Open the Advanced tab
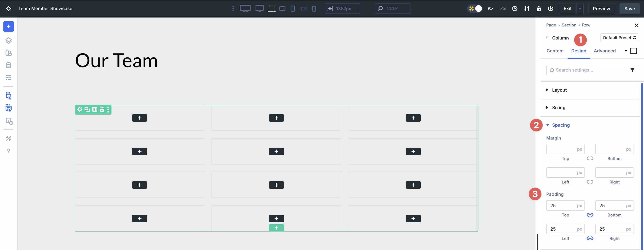The width and height of the screenshot is (644, 250). pos(604,51)
